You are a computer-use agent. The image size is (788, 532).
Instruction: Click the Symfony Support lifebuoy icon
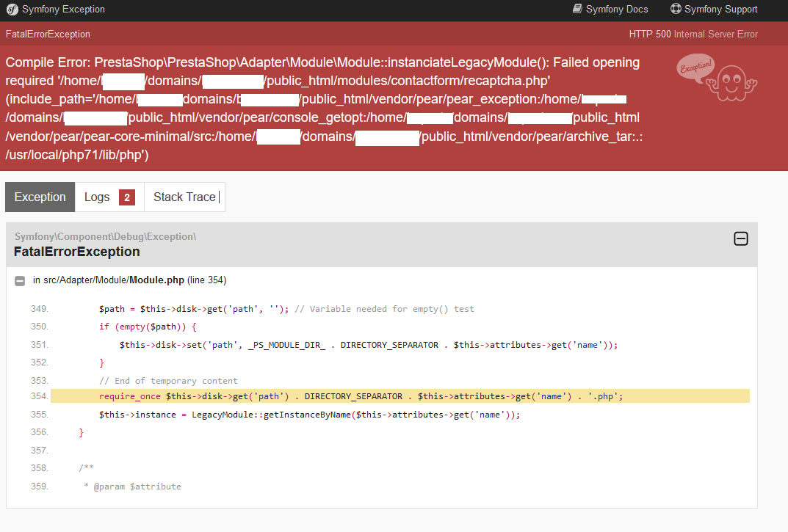click(x=676, y=9)
